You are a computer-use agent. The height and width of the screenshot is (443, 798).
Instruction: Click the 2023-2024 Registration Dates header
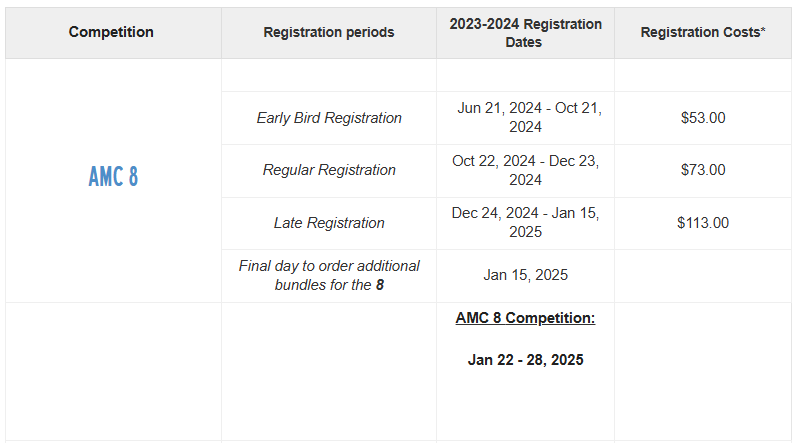pyautogui.click(x=525, y=33)
